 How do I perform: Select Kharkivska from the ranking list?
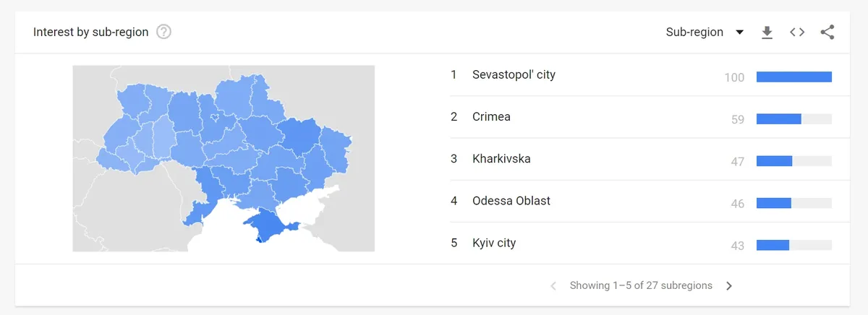[x=501, y=159]
